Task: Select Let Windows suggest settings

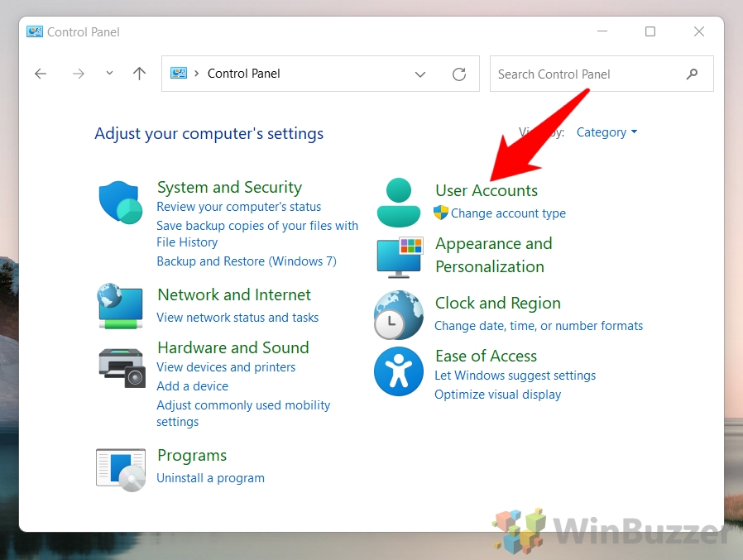Action: coord(515,376)
